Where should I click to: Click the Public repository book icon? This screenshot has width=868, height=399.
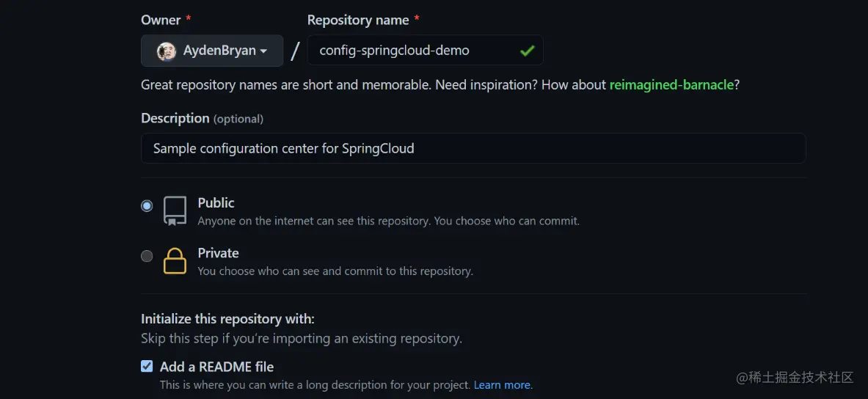[175, 211]
